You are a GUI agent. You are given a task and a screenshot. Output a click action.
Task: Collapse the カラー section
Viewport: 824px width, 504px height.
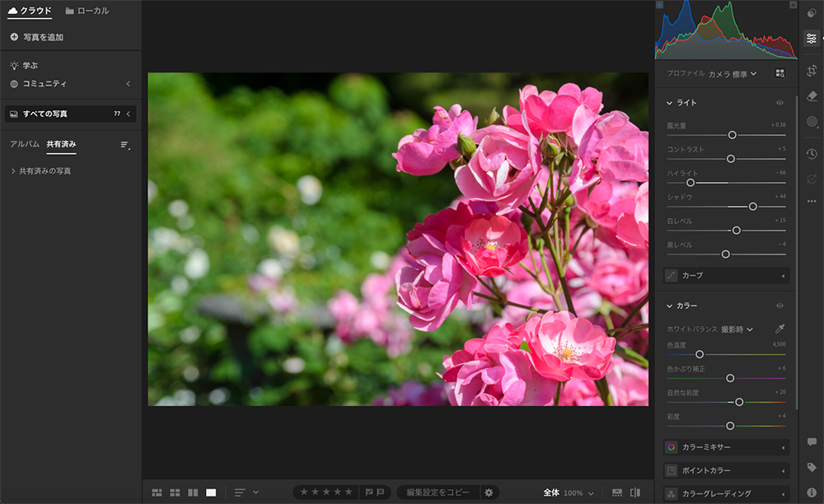tap(669, 306)
